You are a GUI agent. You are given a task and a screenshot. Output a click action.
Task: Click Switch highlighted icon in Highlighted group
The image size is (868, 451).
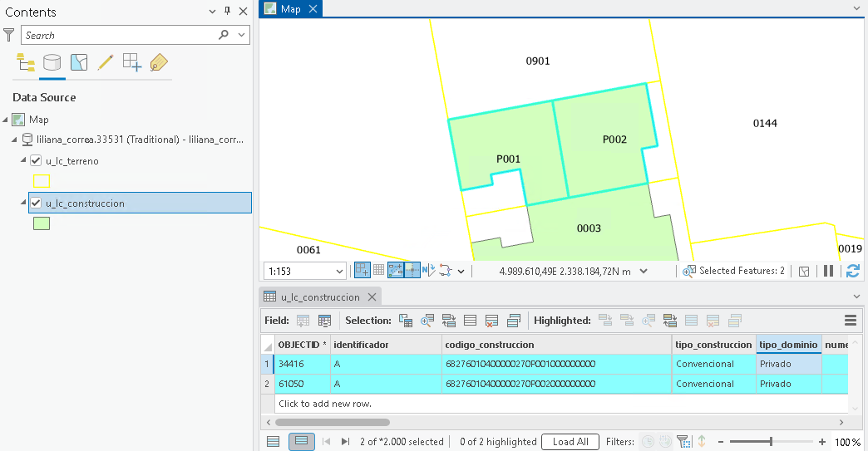point(670,321)
